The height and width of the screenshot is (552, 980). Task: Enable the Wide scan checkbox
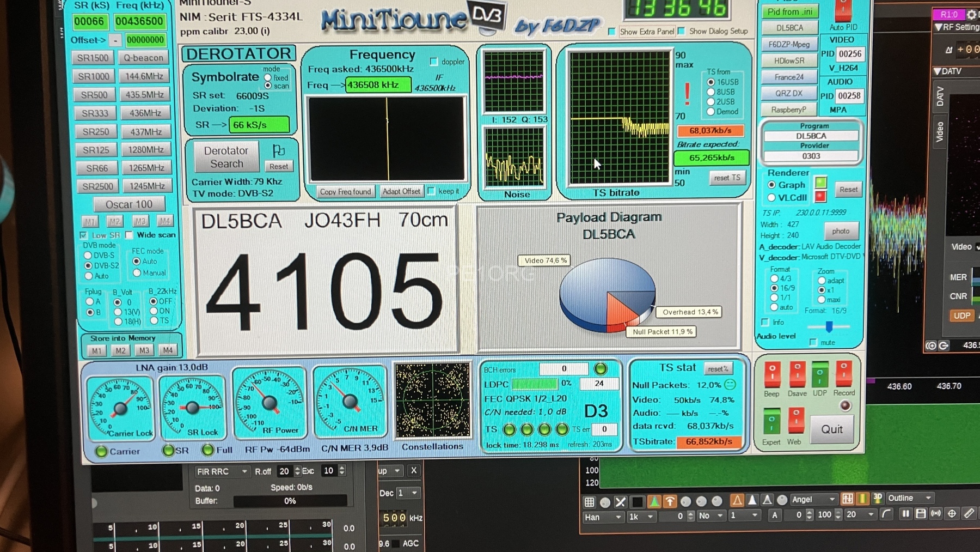(130, 235)
